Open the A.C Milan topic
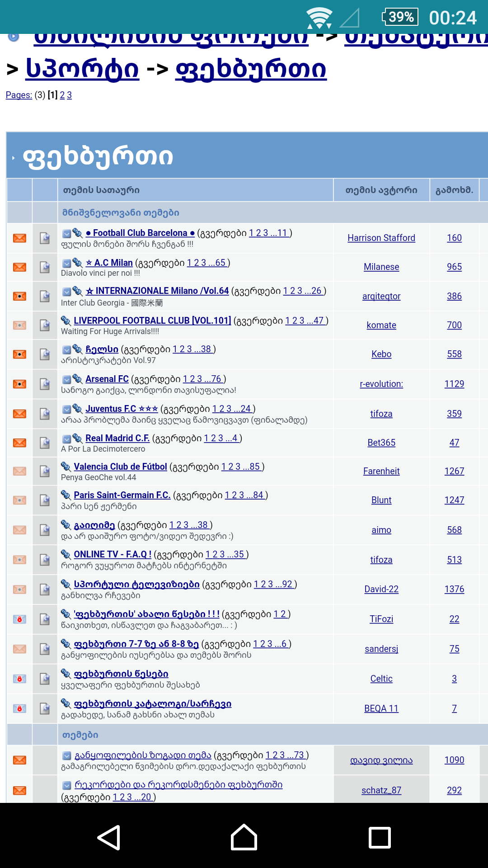 [x=109, y=263]
